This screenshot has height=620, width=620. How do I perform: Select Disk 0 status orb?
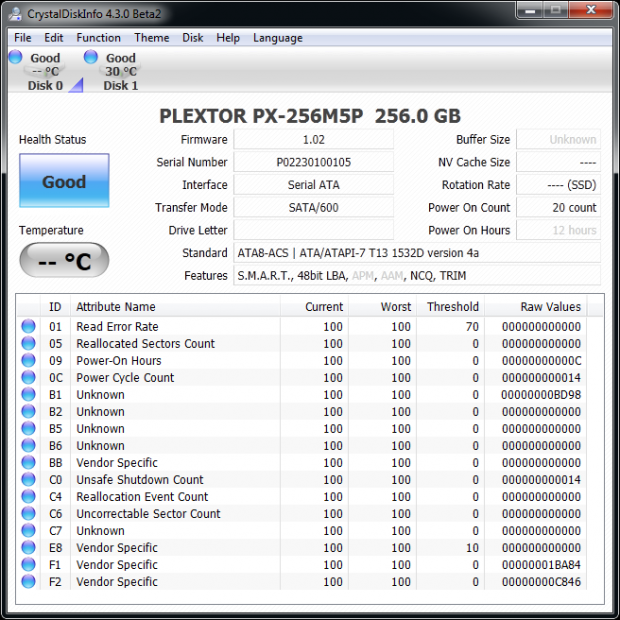[15, 57]
